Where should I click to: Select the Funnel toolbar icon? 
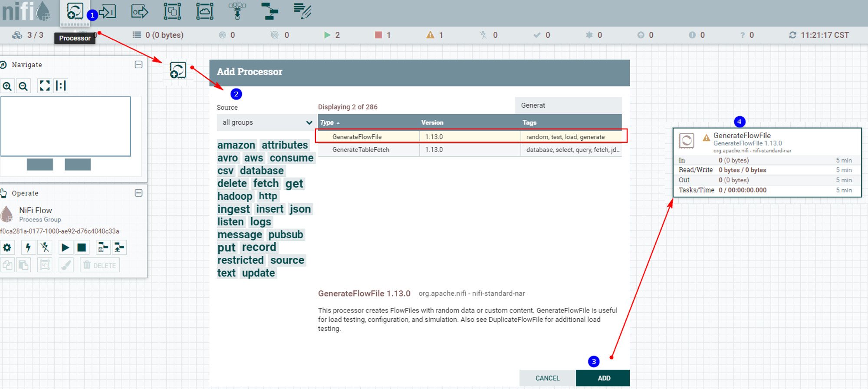(237, 12)
